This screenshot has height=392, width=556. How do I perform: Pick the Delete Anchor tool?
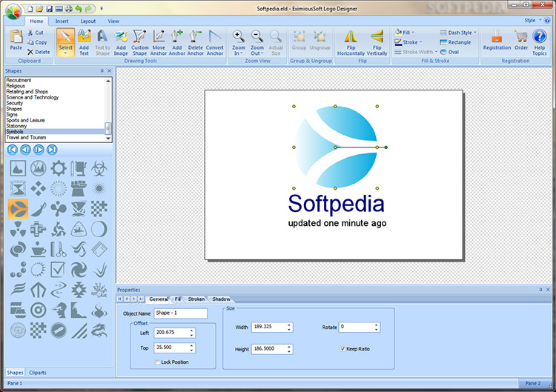coord(196,42)
